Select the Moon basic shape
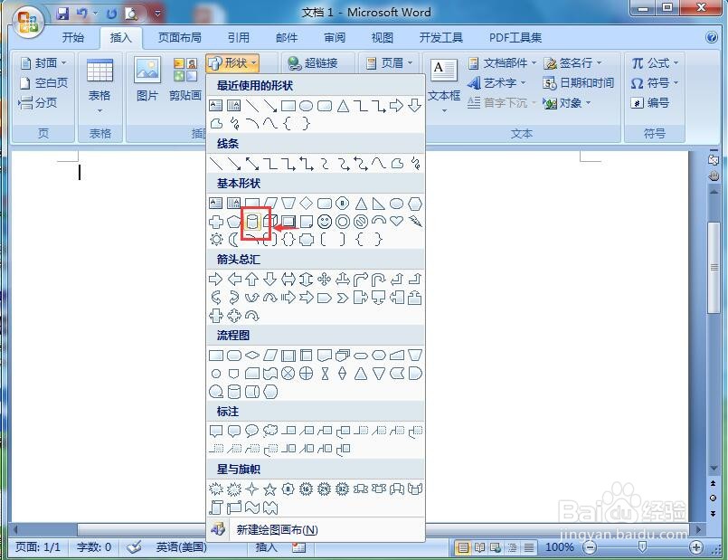This screenshot has width=728, height=560. point(234,240)
